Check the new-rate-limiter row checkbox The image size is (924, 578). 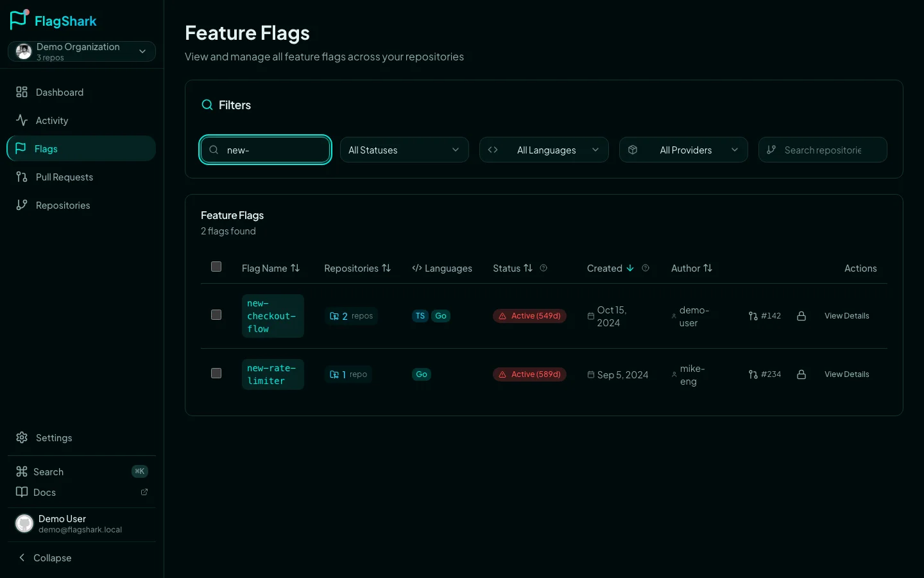[216, 373]
